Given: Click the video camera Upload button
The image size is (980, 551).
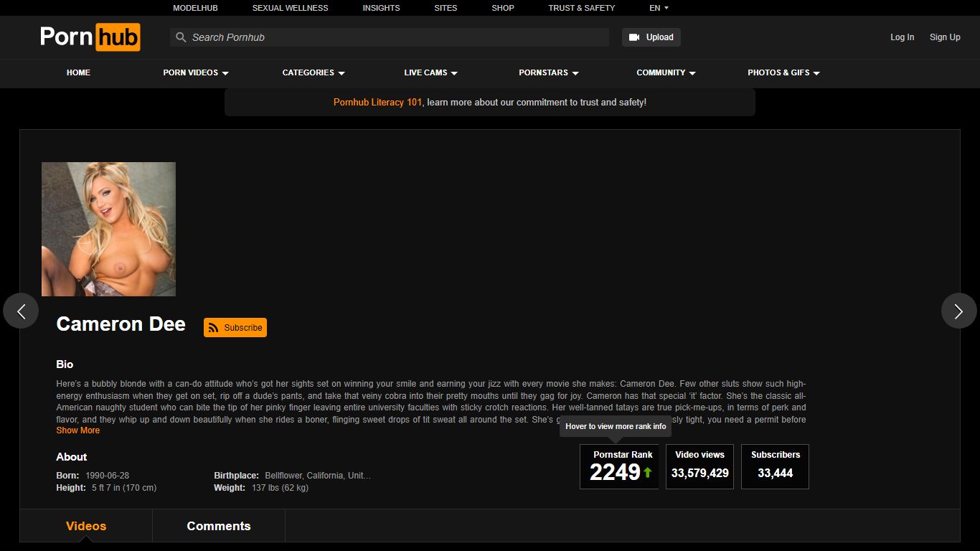Looking at the screenshot, I should click(651, 37).
